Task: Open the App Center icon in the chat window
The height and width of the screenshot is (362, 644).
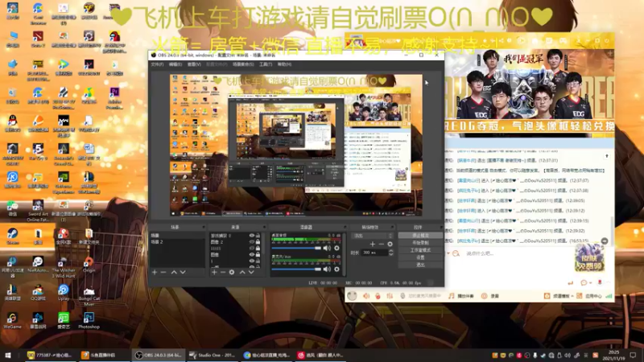Action: click(x=579, y=295)
